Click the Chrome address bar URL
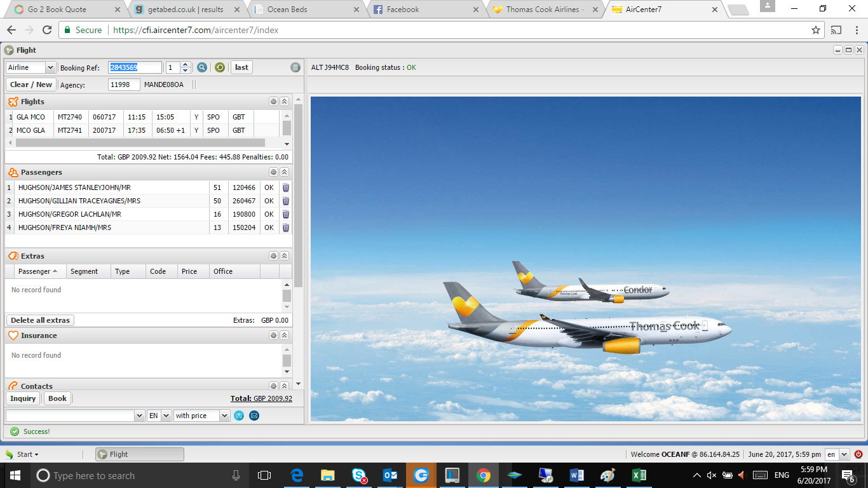The height and width of the screenshot is (488, 868). pos(196,30)
